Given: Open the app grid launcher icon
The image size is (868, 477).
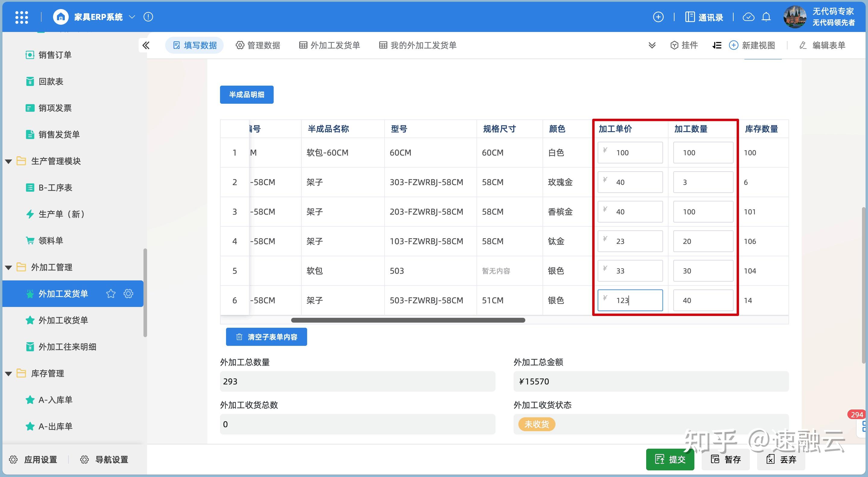Looking at the screenshot, I should (21, 17).
